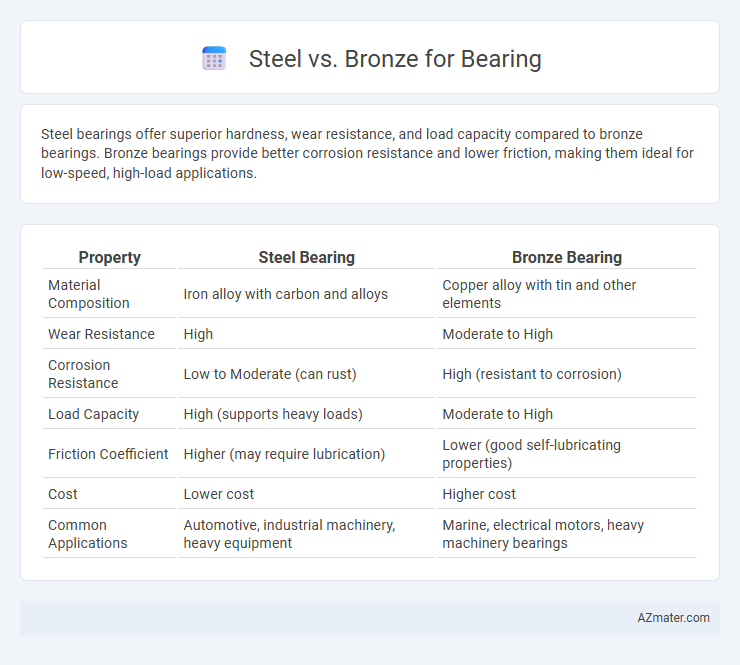740x665 pixels.
Task: Select the 'Steel Bearing' column header
Action: coord(306,257)
